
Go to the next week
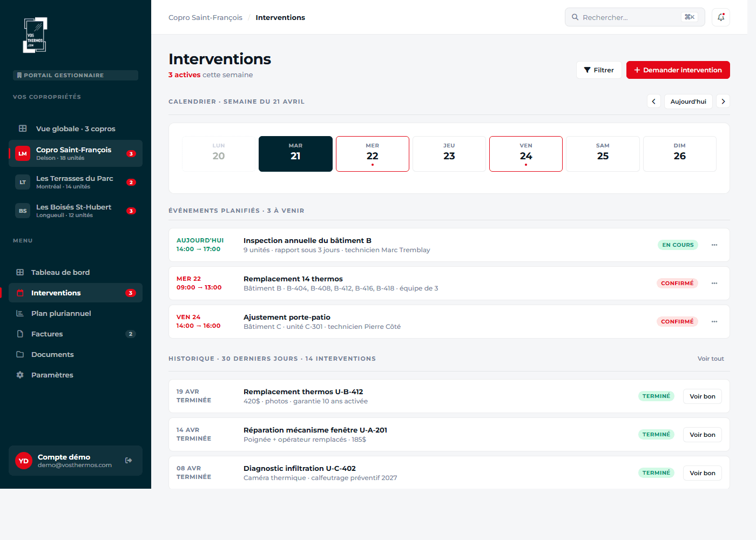click(723, 101)
